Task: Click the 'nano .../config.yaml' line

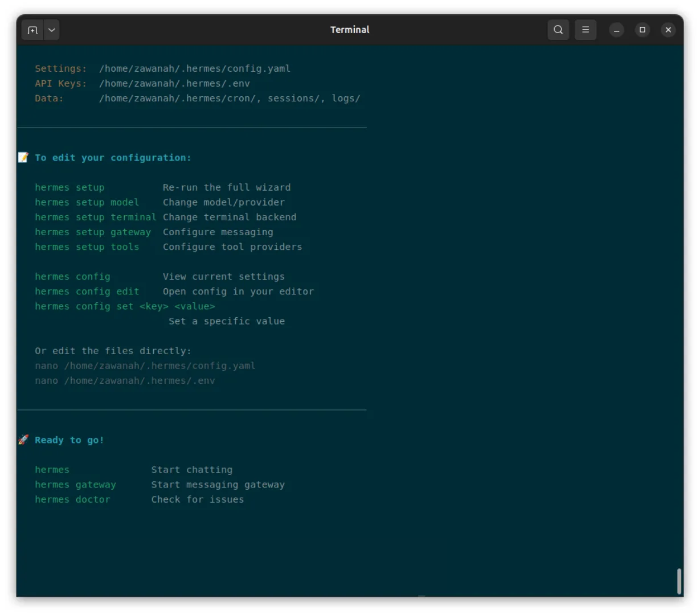Action: coord(145,366)
